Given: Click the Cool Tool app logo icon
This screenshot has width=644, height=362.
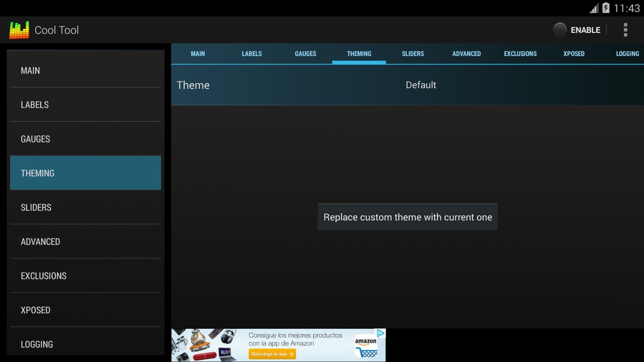Looking at the screenshot, I should pos(19,30).
